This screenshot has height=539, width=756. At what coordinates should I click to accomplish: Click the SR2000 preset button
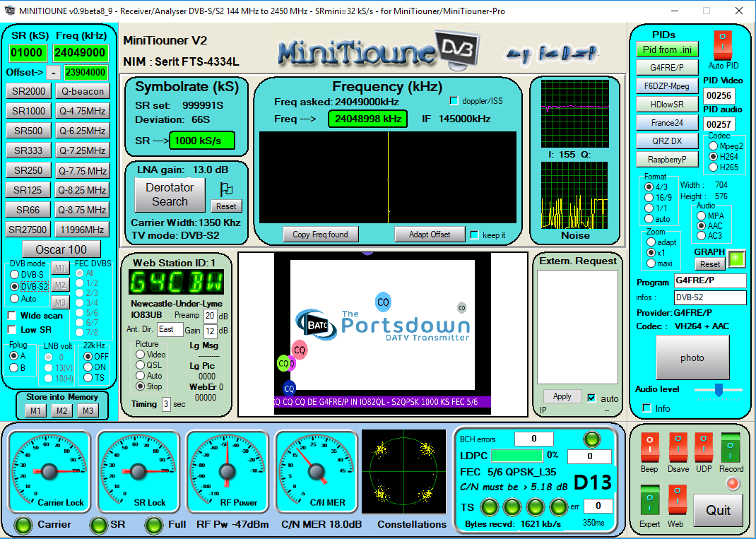28,91
